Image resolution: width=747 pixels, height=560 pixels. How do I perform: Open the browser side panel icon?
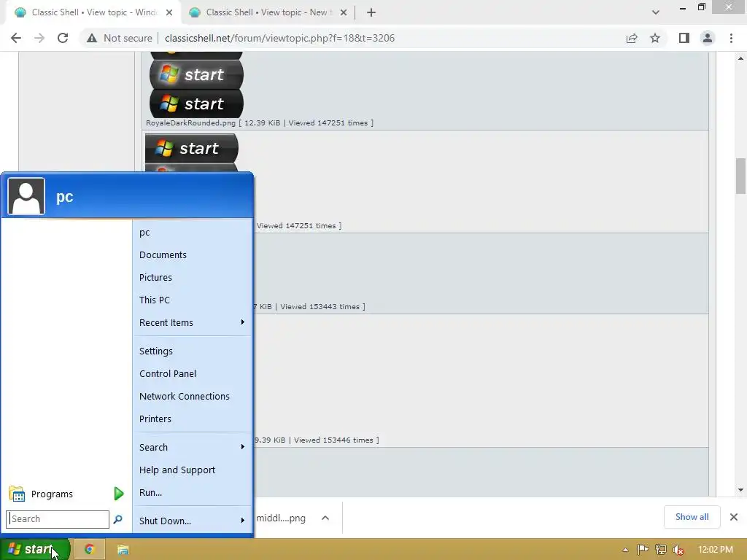(684, 38)
